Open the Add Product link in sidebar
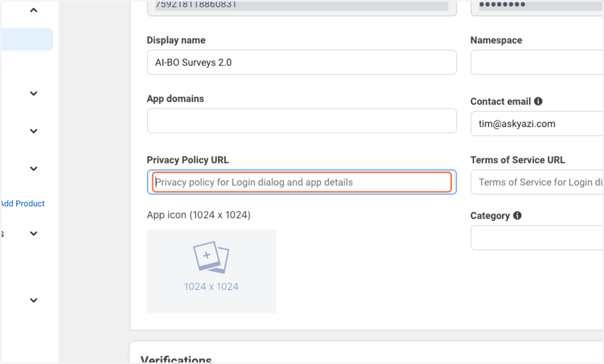The image size is (604, 364). [23, 203]
